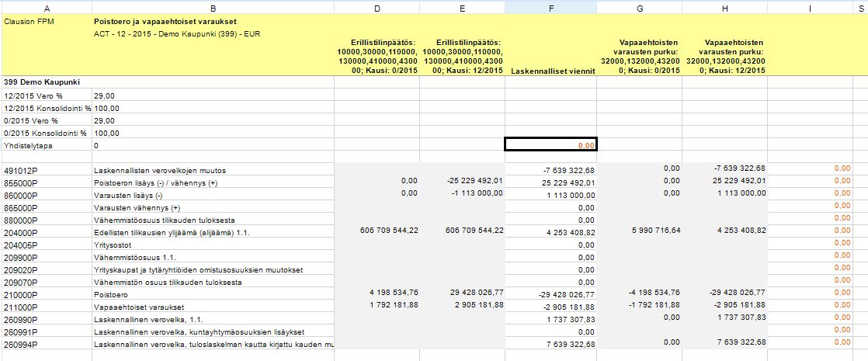Click the '12/2015 Konsolidointi %' label
This screenshot has width=868, height=361.
point(47,109)
